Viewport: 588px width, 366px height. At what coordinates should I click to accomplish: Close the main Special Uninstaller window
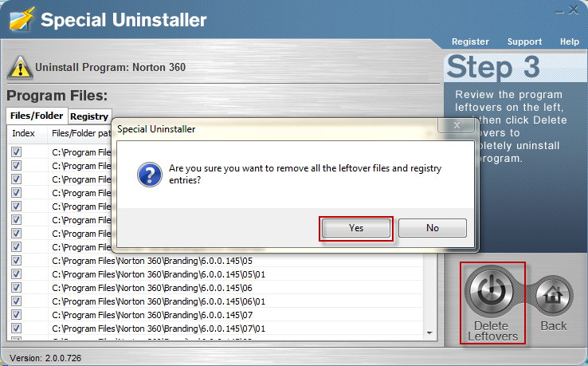pyautogui.click(x=573, y=10)
